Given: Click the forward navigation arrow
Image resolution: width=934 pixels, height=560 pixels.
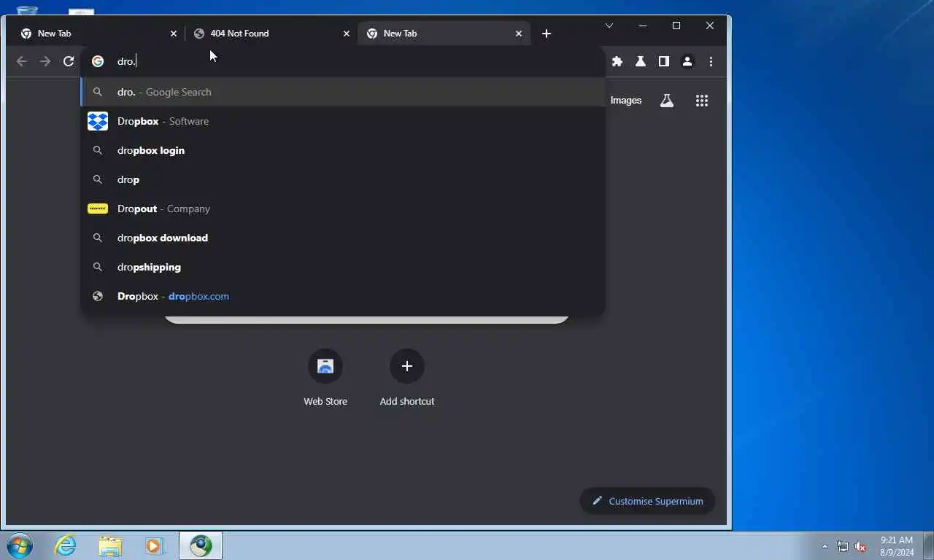Looking at the screenshot, I should click(x=45, y=61).
